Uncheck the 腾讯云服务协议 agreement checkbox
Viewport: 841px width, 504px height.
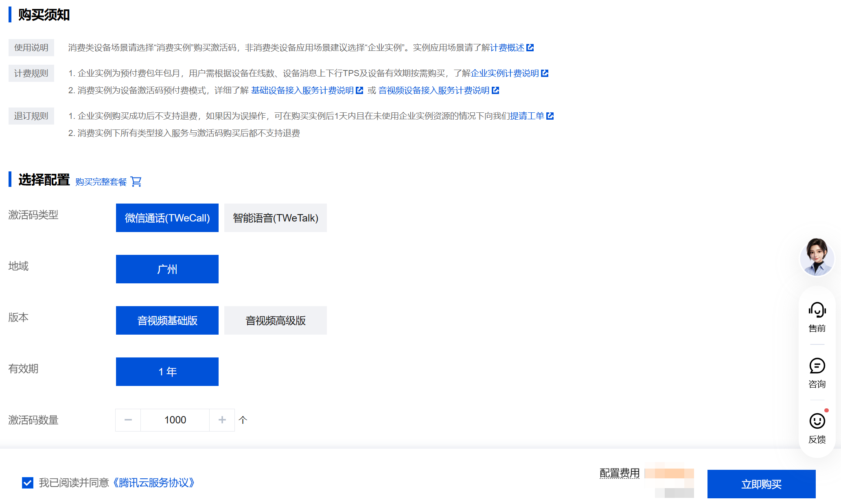point(28,483)
